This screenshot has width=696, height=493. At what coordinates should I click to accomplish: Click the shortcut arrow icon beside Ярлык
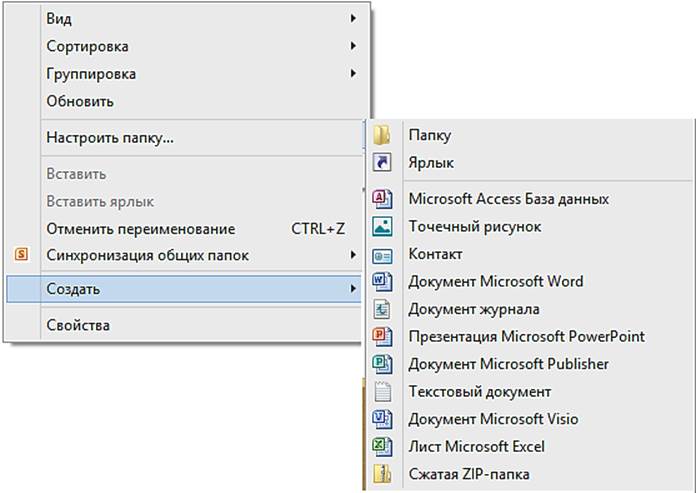382,162
